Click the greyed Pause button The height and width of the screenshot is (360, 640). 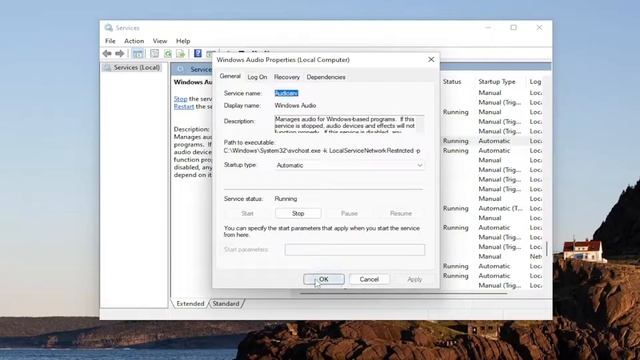point(349,213)
